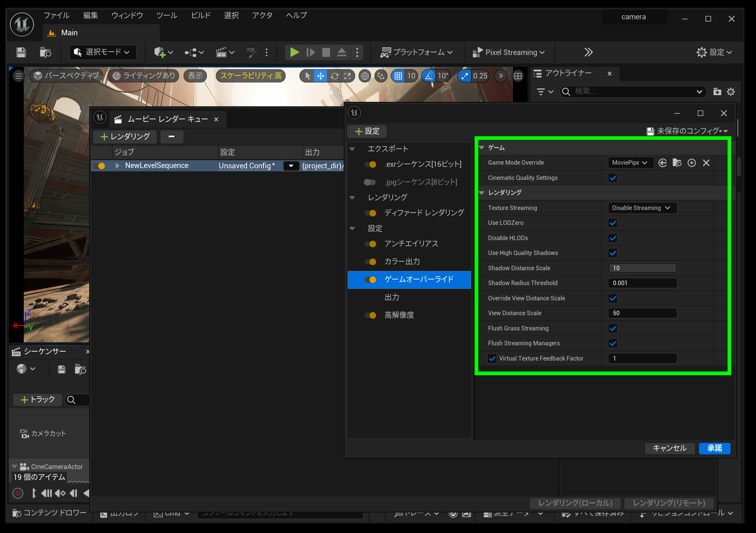Uncheck Cinematic Quality Settings checkbox
This screenshot has height=533, width=756.
coord(613,178)
